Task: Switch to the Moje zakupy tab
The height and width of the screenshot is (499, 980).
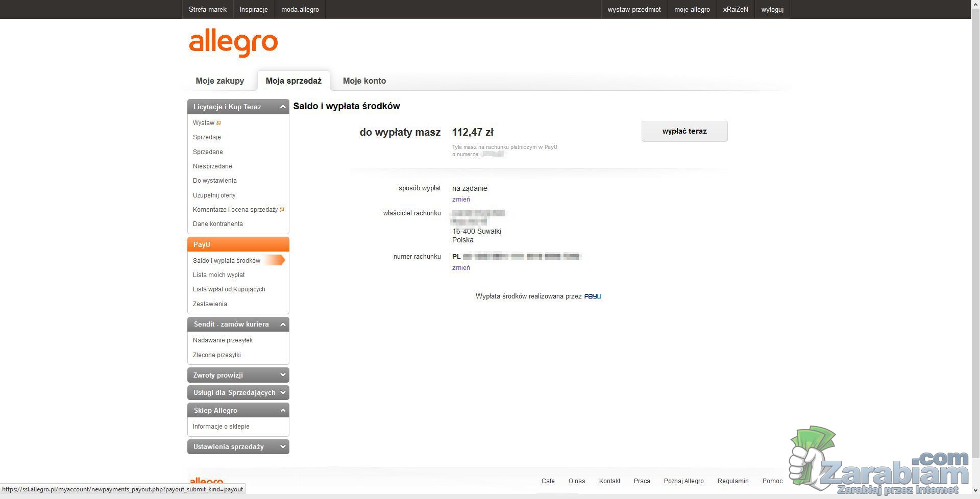Action: pos(220,81)
